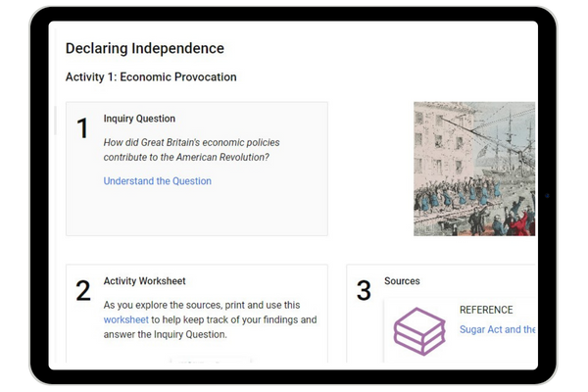
Task: Click the Inquiry Question heading
Action: [139, 119]
